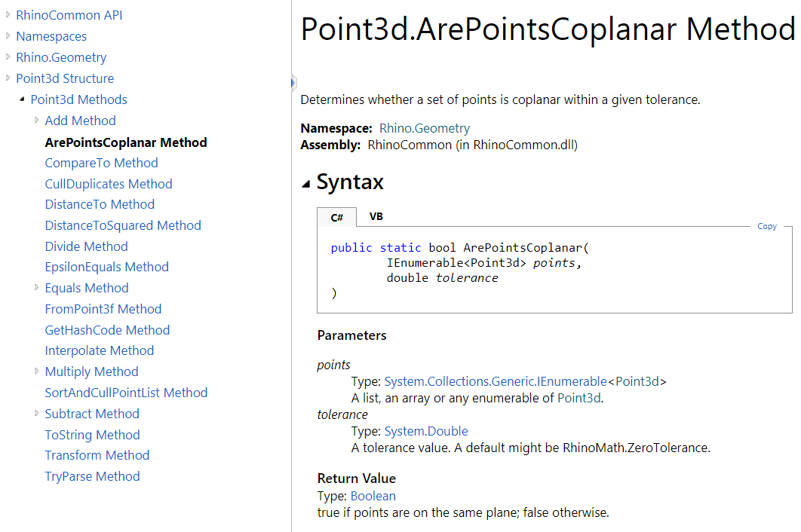Image resolution: width=801 pixels, height=532 pixels.
Task: Go to CullDuplicates Method page
Action: click(109, 184)
